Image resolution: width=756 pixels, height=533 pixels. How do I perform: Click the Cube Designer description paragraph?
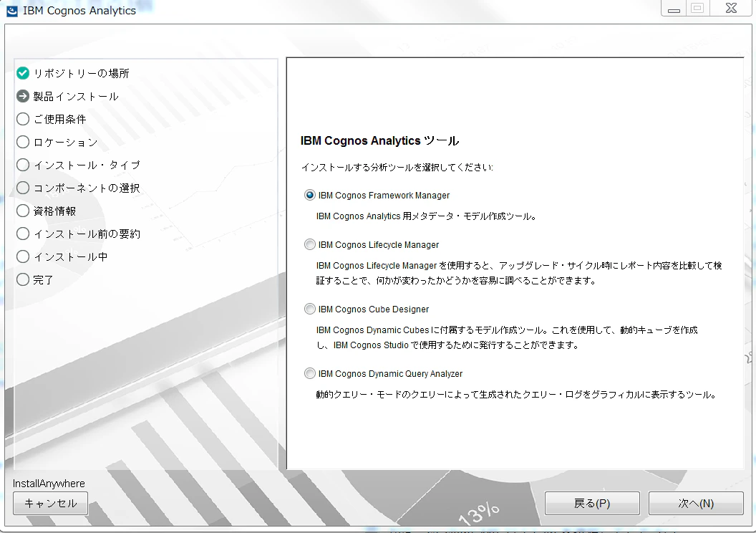[x=507, y=337]
